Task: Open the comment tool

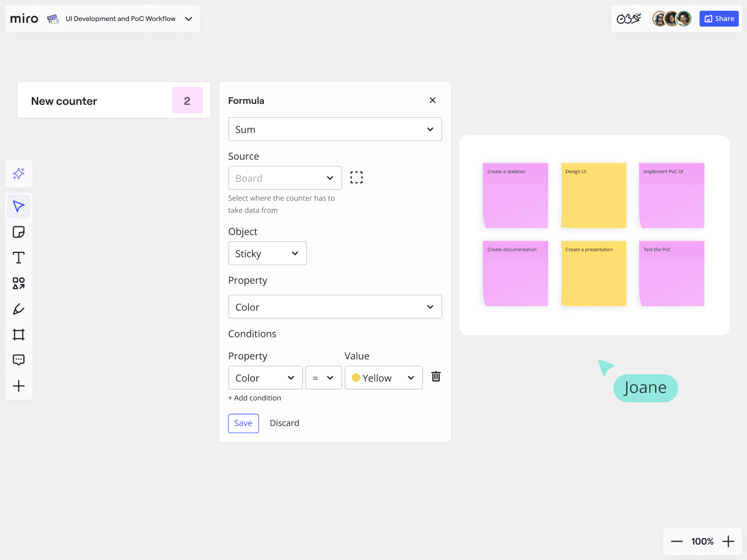Action: coord(19,360)
